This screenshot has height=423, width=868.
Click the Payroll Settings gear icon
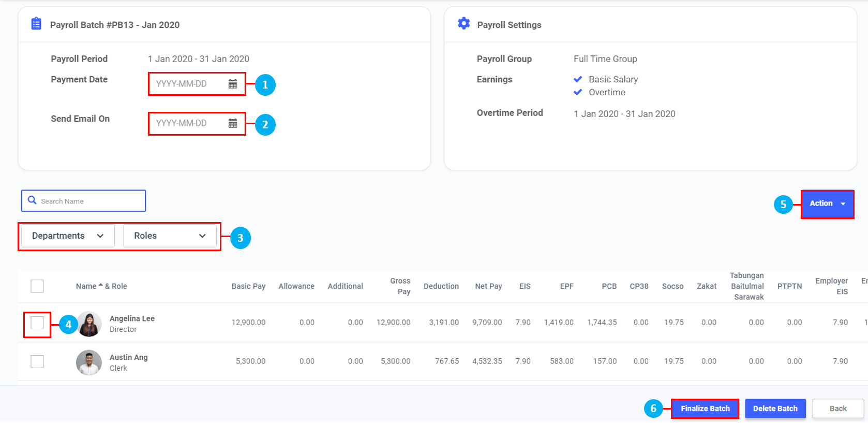pyautogui.click(x=464, y=24)
